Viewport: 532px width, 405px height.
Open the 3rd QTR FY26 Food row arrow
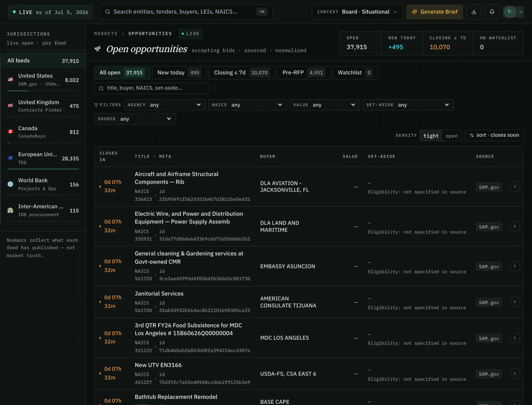pyautogui.click(x=515, y=338)
